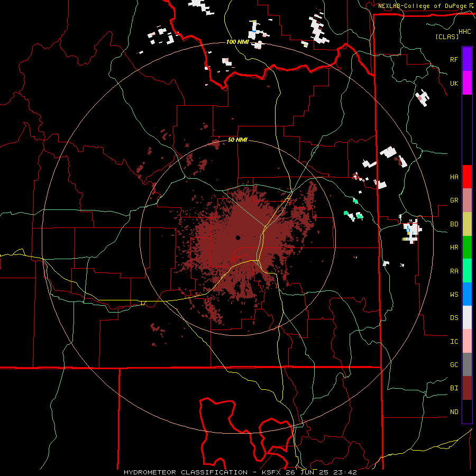
Task: Click the NEXLAB-College of DuPage credit text
Action: (x=422, y=6)
